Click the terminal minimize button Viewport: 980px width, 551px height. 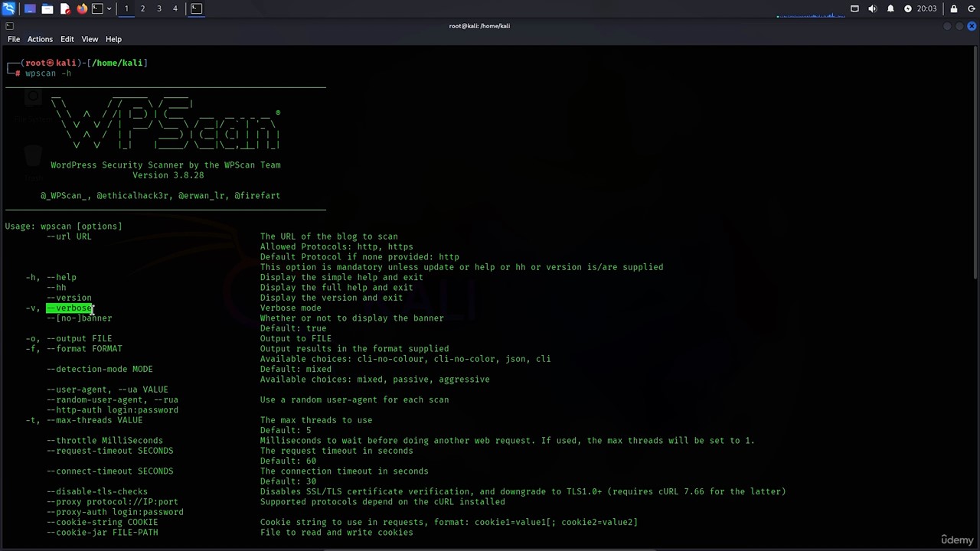(x=947, y=26)
